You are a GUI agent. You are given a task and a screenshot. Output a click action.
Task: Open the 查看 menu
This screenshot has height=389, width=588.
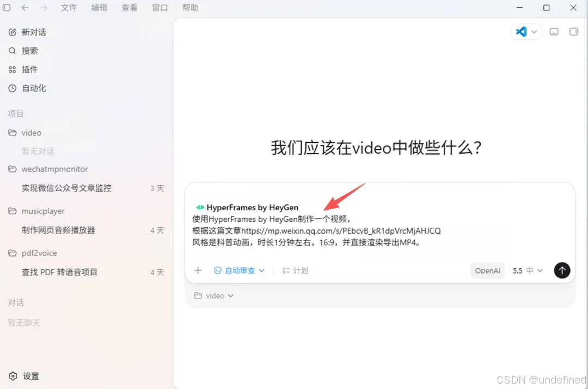130,8
